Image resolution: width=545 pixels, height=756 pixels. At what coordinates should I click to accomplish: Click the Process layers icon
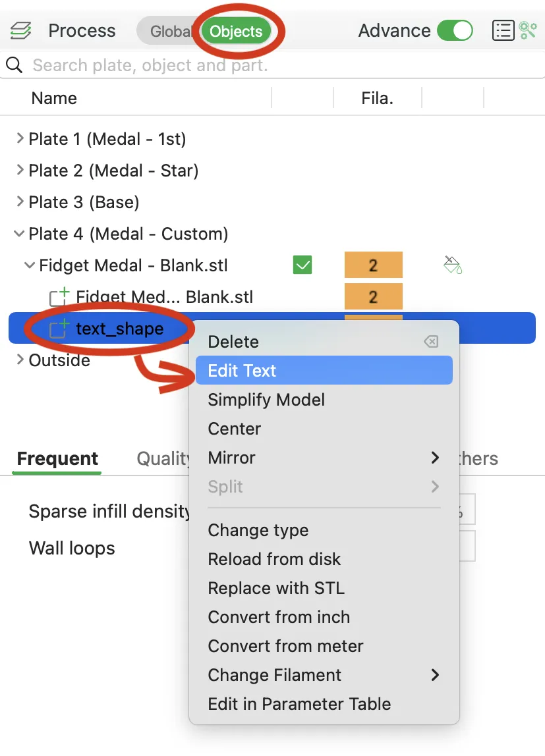(20, 30)
